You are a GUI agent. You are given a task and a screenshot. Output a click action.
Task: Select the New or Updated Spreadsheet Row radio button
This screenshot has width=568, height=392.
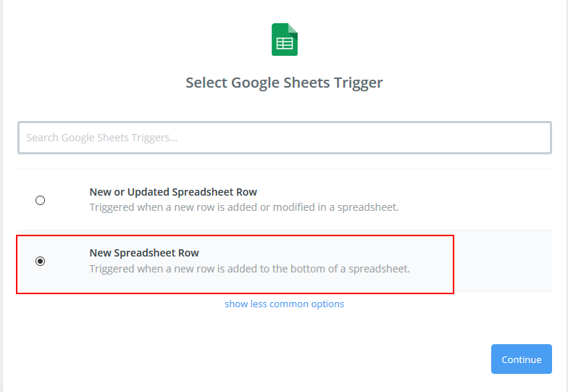tap(41, 200)
